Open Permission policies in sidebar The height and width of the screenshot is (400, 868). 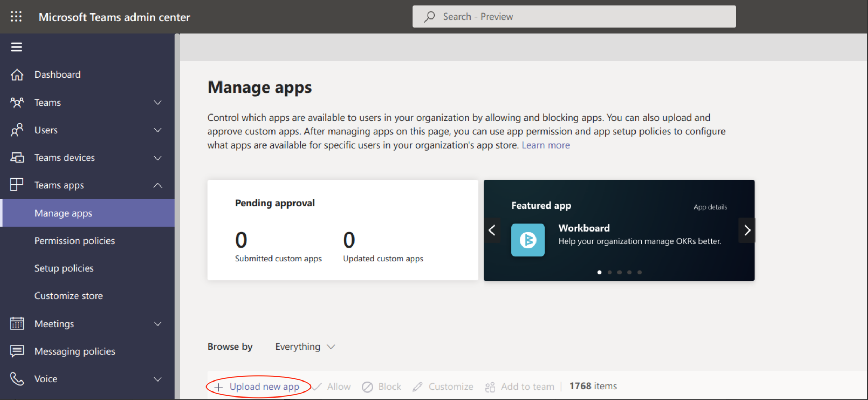click(75, 240)
